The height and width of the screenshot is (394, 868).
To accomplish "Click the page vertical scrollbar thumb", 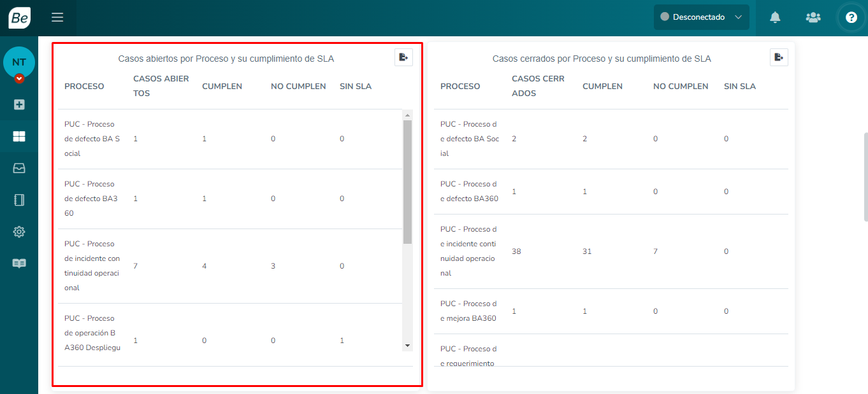I will 865,177.
